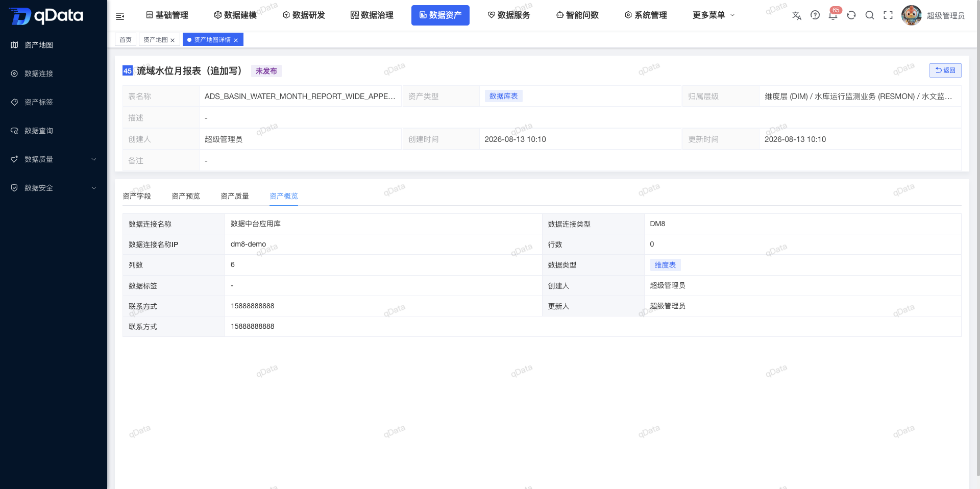
Task: Click the 未发布 status tag
Action: tap(266, 71)
